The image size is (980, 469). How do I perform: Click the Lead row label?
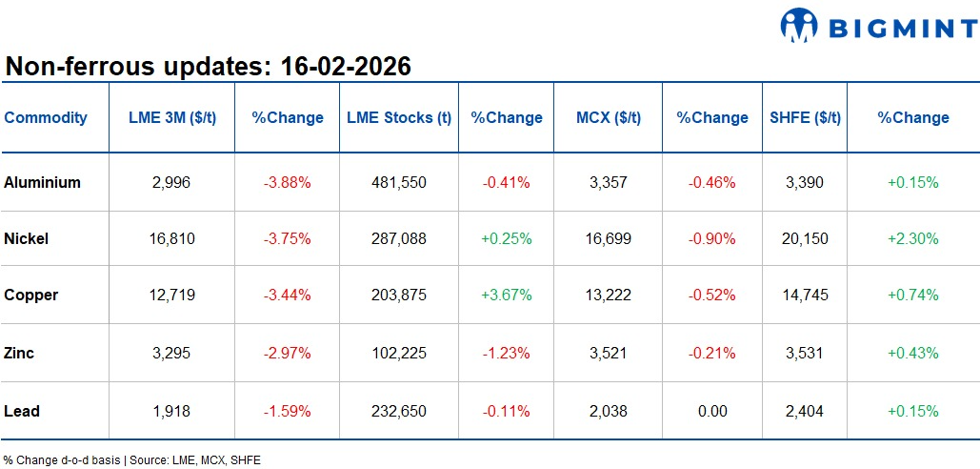22,411
